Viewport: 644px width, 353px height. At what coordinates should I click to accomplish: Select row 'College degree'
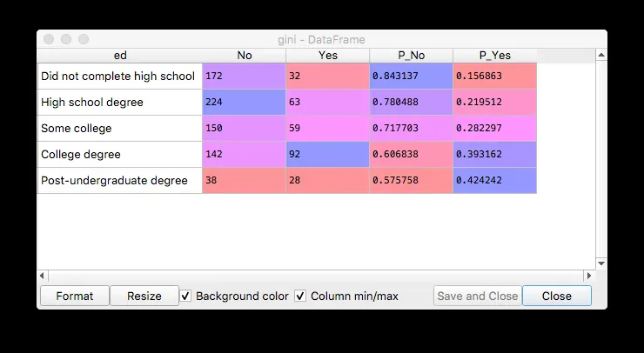pyautogui.click(x=120, y=155)
